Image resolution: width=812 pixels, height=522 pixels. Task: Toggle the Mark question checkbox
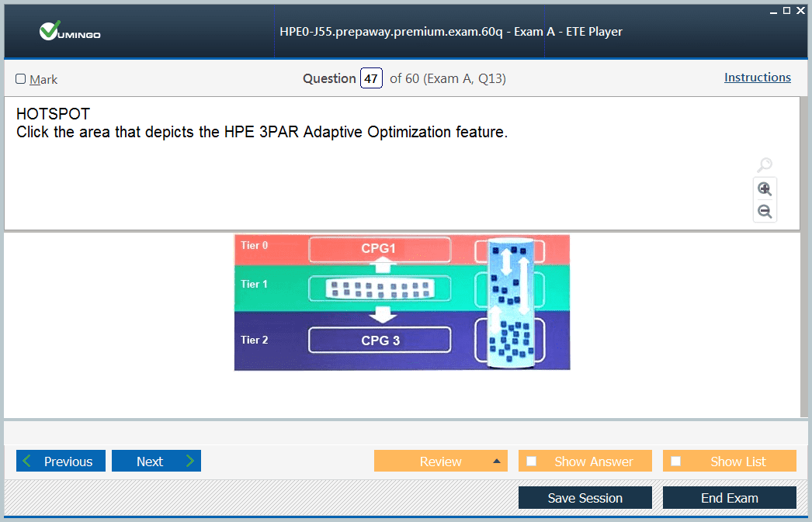21,79
